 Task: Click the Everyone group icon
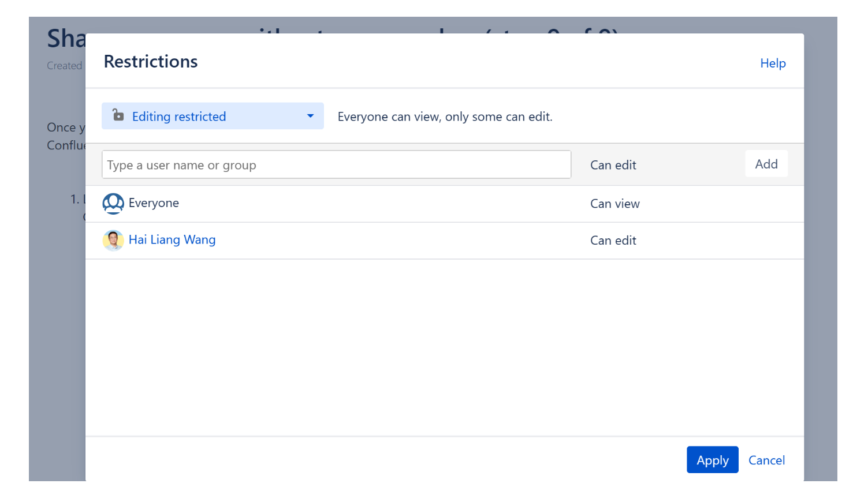(113, 203)
